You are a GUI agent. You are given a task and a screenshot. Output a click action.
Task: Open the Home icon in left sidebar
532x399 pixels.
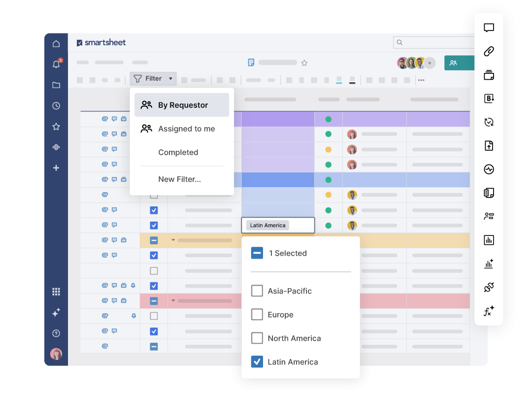click(x=56, y=44)
